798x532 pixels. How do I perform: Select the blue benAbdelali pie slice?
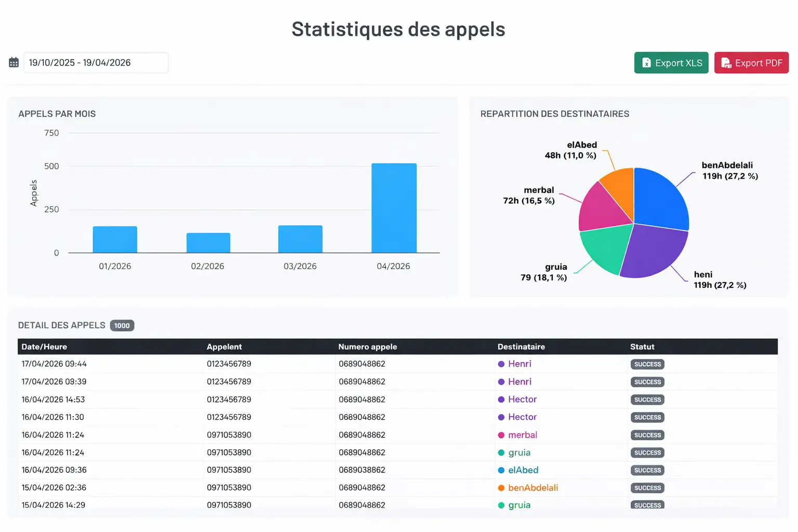(x=660, y=200)
